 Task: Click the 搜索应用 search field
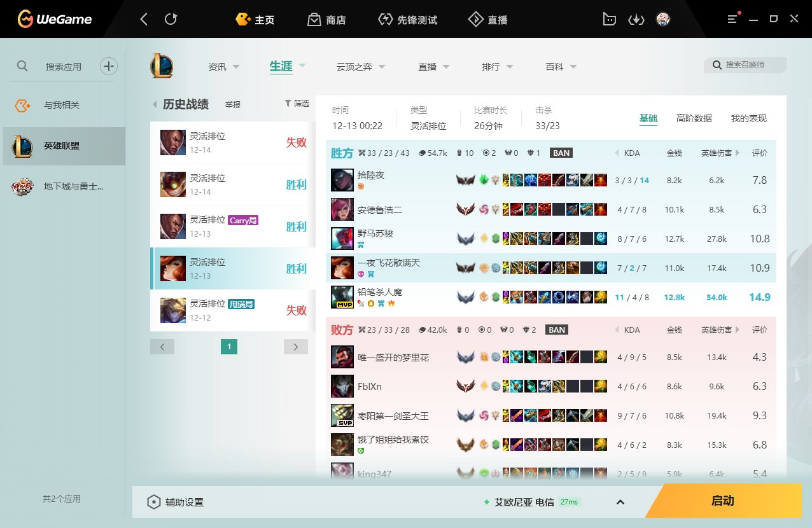click(64, 66)
